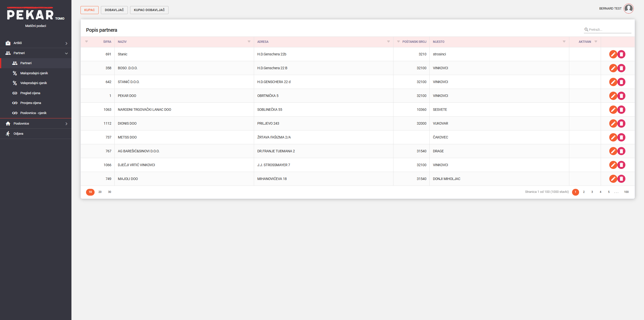Screen dimensions: 644x320
Task: Open filter icon in MJESTO column
Action: click(x=564, y=42)
